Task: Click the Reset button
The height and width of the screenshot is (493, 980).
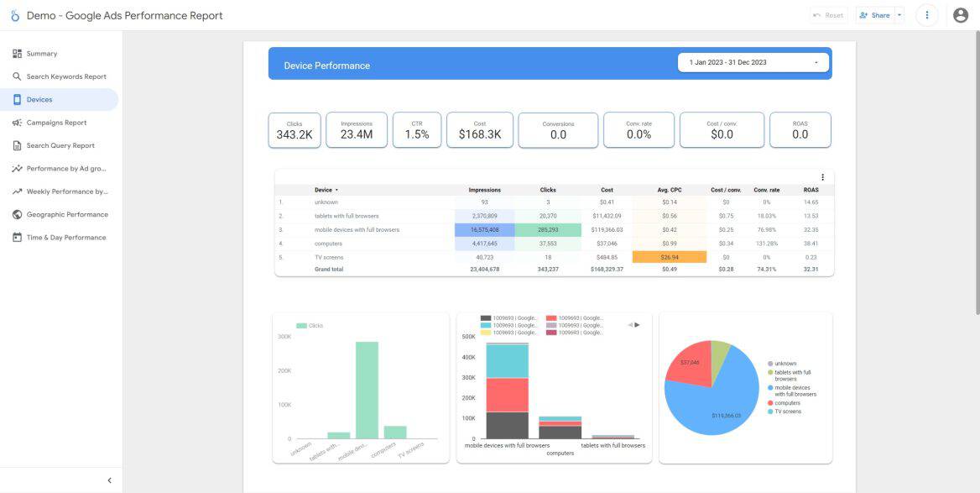Action: (828, 15)
